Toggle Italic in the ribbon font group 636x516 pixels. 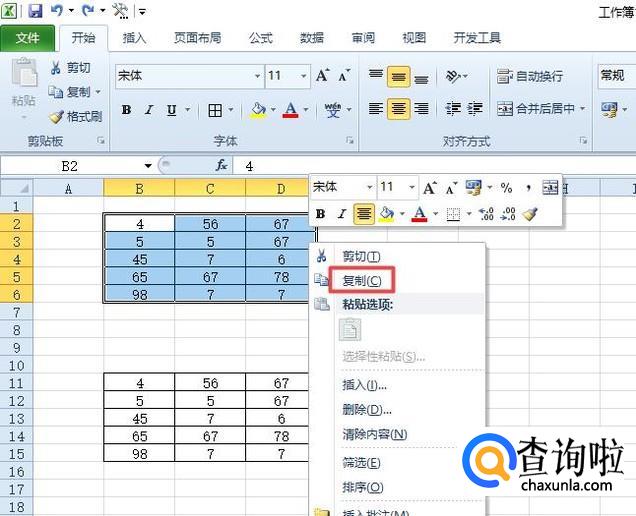click(x=149, y=110)
